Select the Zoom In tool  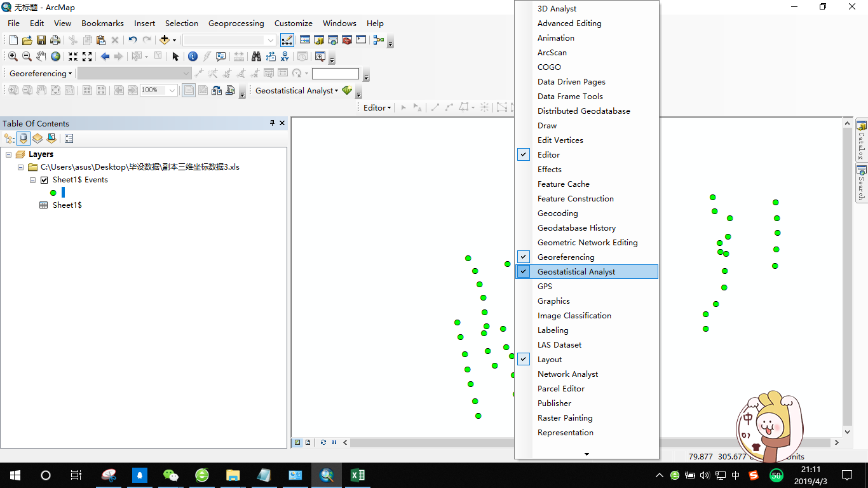(13, 57)
